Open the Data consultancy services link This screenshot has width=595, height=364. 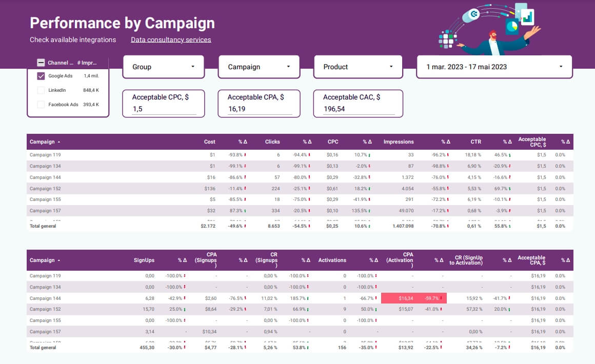171,39
